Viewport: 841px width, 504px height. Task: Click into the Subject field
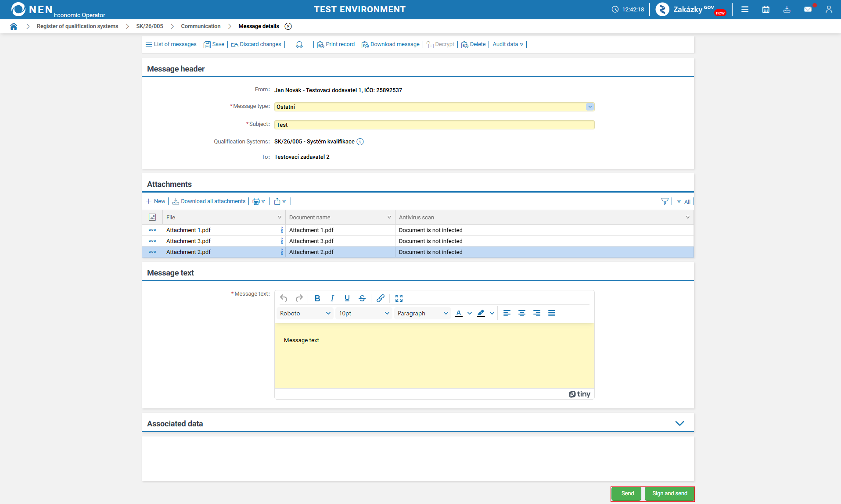(435, 125)
